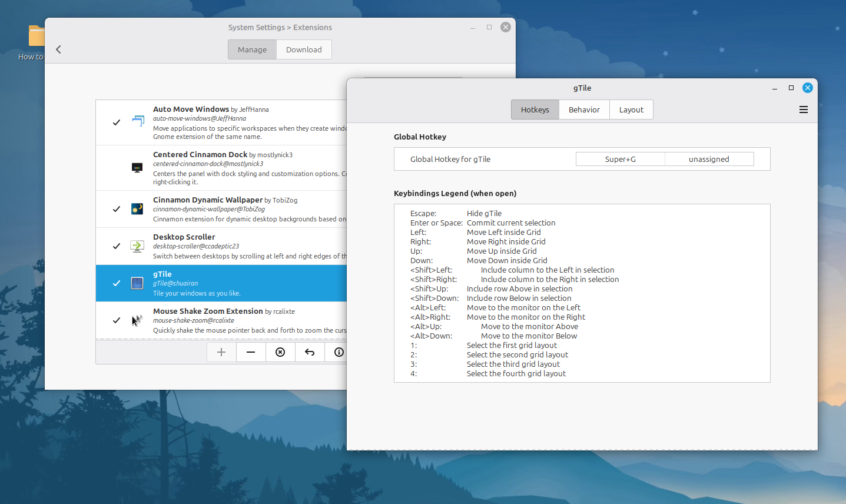Screen dimensions: 846x504
Task: Select the Cinnamon Dynamic Wallpaper row title
Action: [208, 200]
